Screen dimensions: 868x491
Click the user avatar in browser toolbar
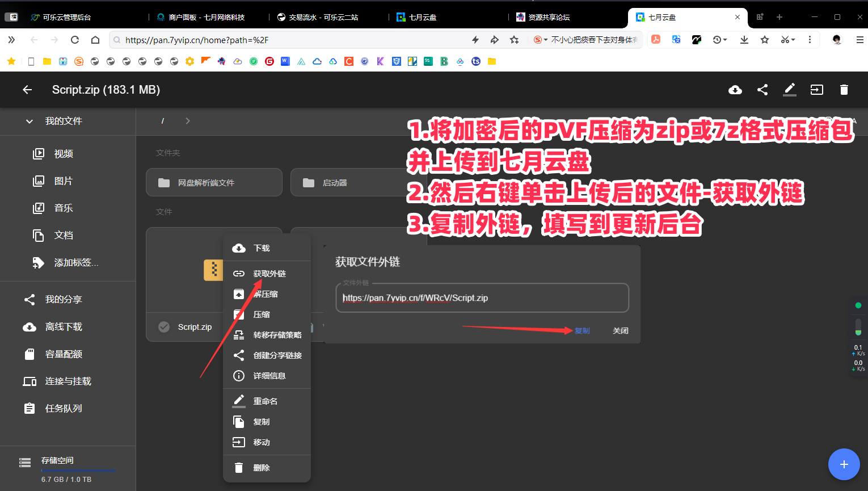(837, 40)
